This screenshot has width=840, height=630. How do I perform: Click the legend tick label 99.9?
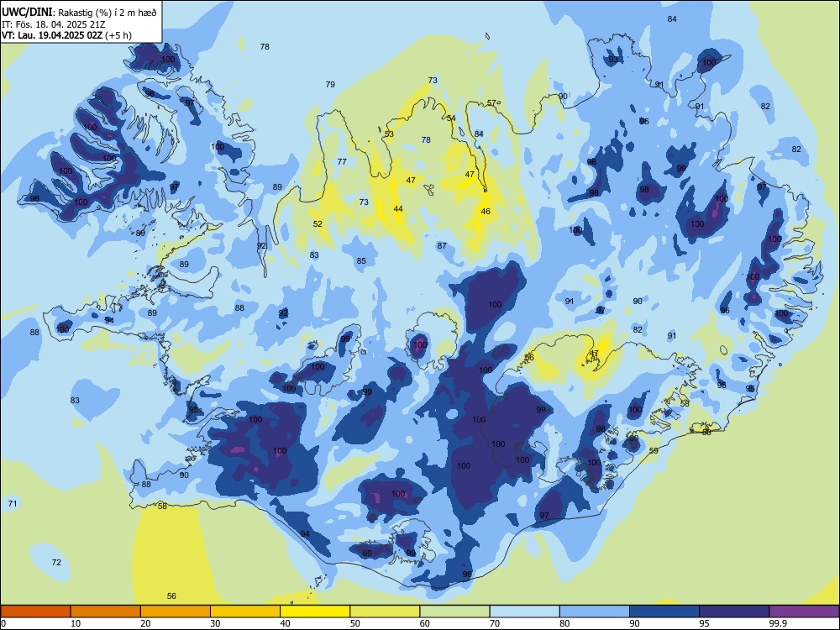coord(777,623)
